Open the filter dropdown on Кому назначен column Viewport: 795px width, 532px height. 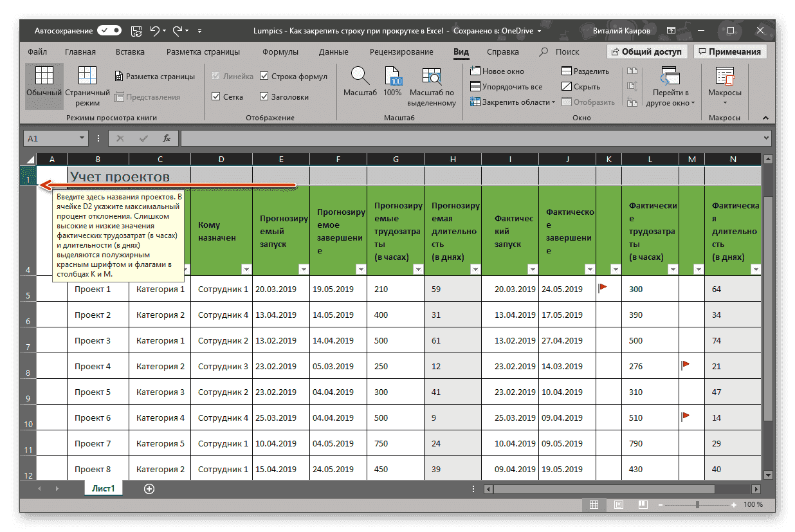pos(246,270)
